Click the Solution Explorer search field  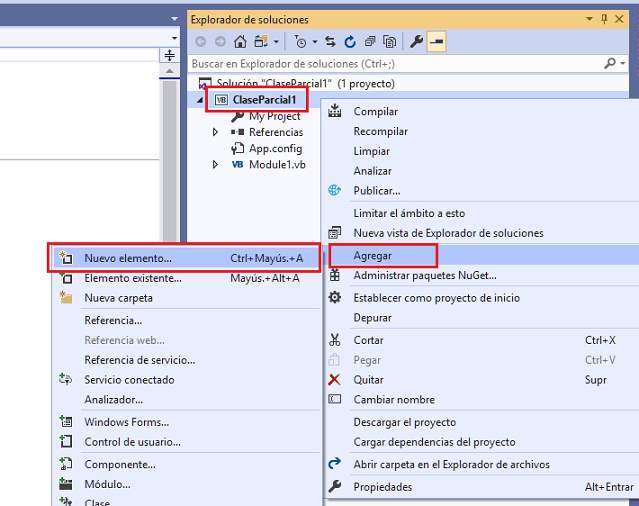[397, 64]
